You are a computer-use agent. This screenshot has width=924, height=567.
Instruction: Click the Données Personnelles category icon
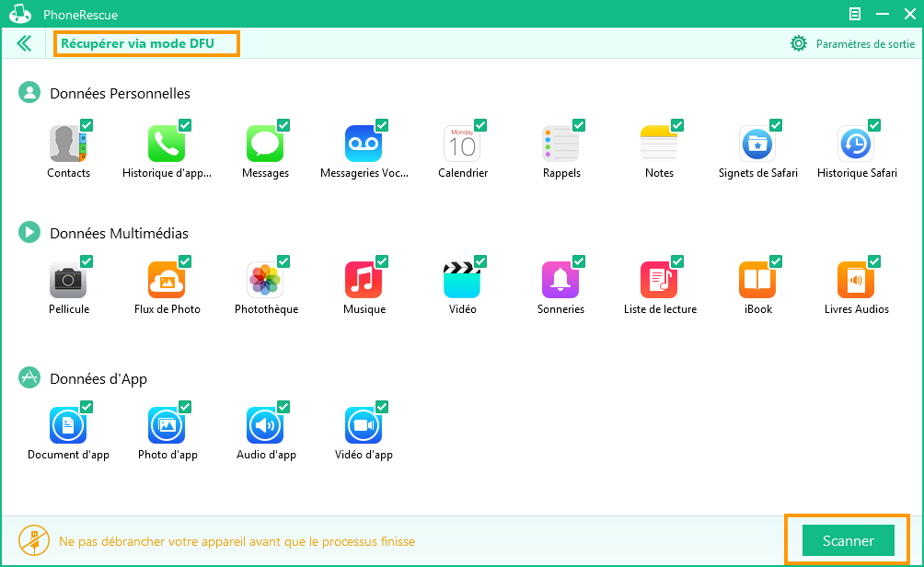pos(29,93)
